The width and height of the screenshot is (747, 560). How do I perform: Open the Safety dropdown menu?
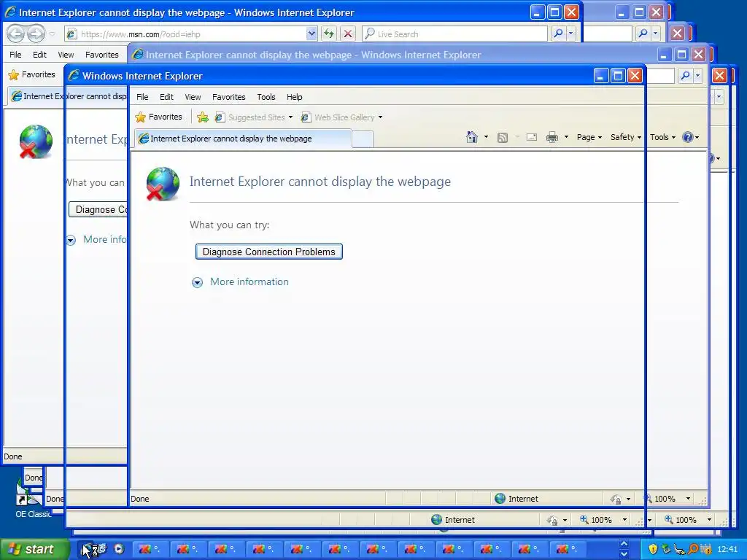[625, 137]
